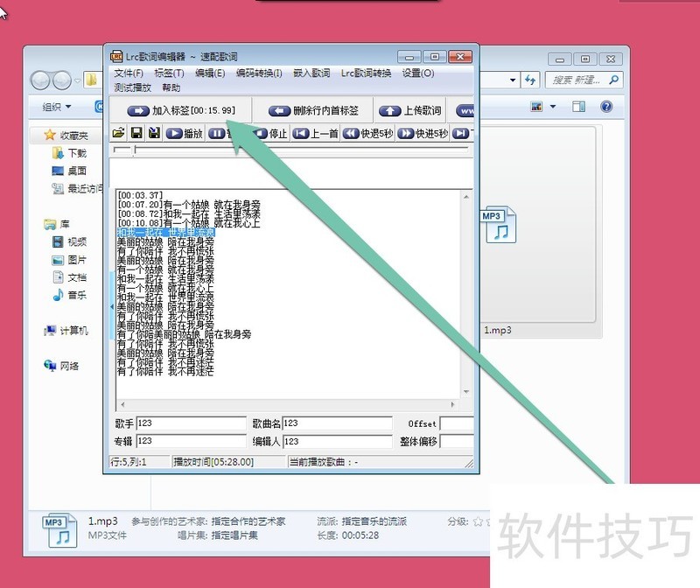Click the 专辑 input field

pos(191,441)
